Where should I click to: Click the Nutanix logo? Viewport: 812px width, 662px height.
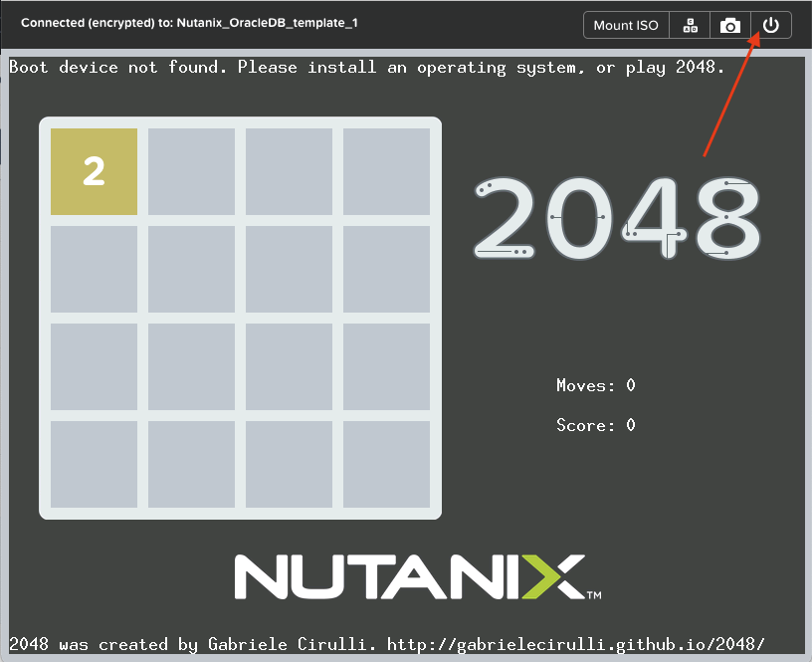(418, 576)
